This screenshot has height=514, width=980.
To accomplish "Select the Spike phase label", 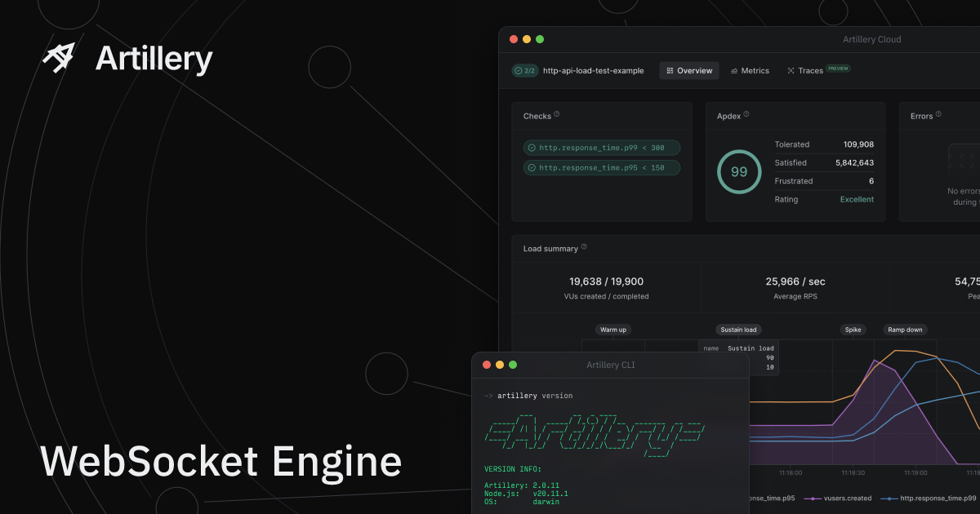I will pyautogui.click(x=853, y=330).
